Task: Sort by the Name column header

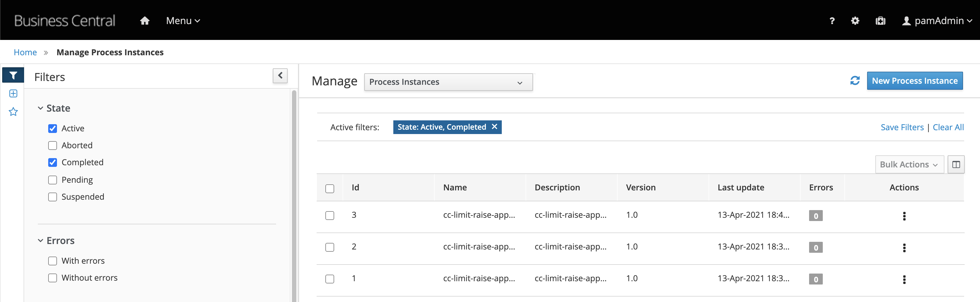Action: click(x=455, y=187)
